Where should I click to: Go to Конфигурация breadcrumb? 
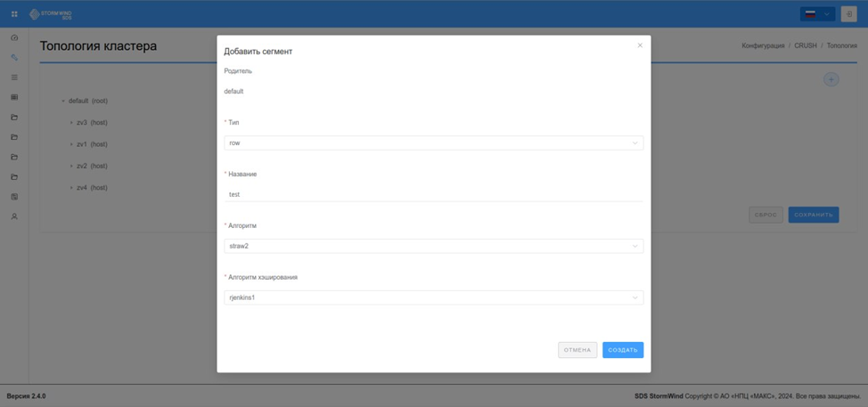(763, 45)
